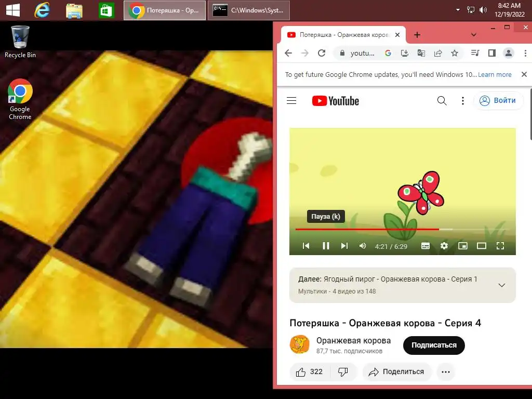Open the more actions ellipsis button

coord(445,372)
